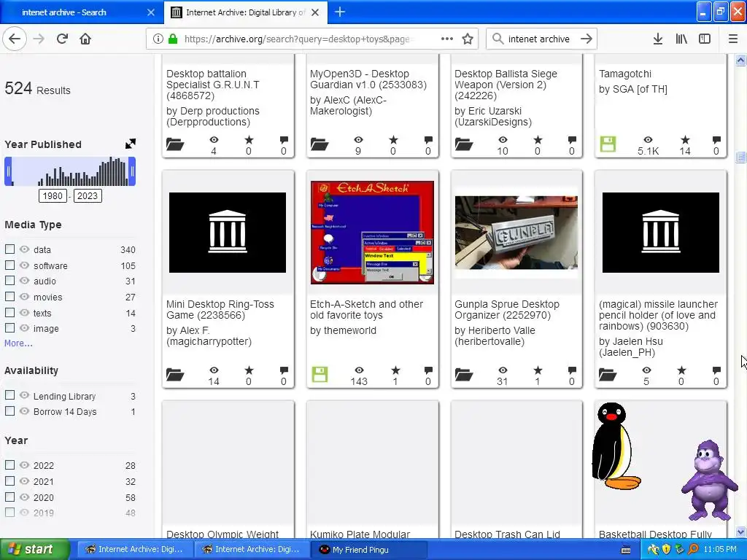Screen dimensions: 747x560
Task: Close the Internet Archive Digital Library tab
Action: 315,12
